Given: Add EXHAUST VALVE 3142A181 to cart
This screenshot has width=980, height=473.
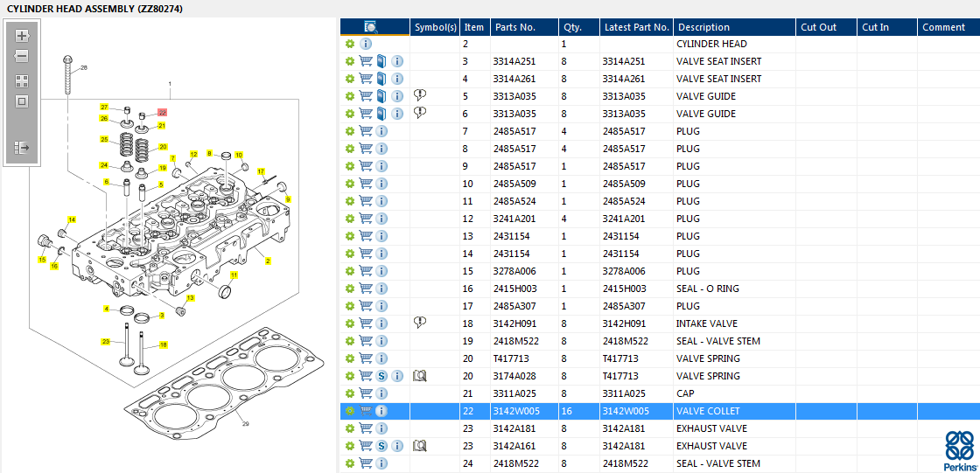Looking at the screenshot, I should tap(367, 428).
